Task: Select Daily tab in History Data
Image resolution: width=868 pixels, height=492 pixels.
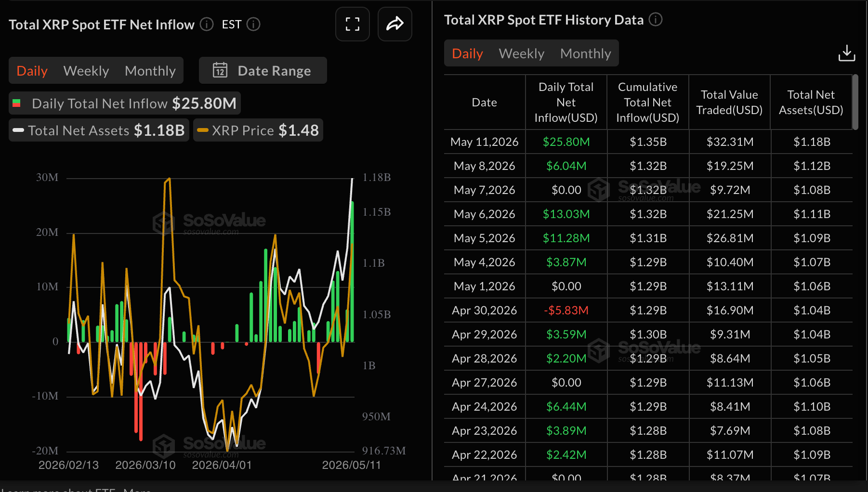Action: coord(467,53)
